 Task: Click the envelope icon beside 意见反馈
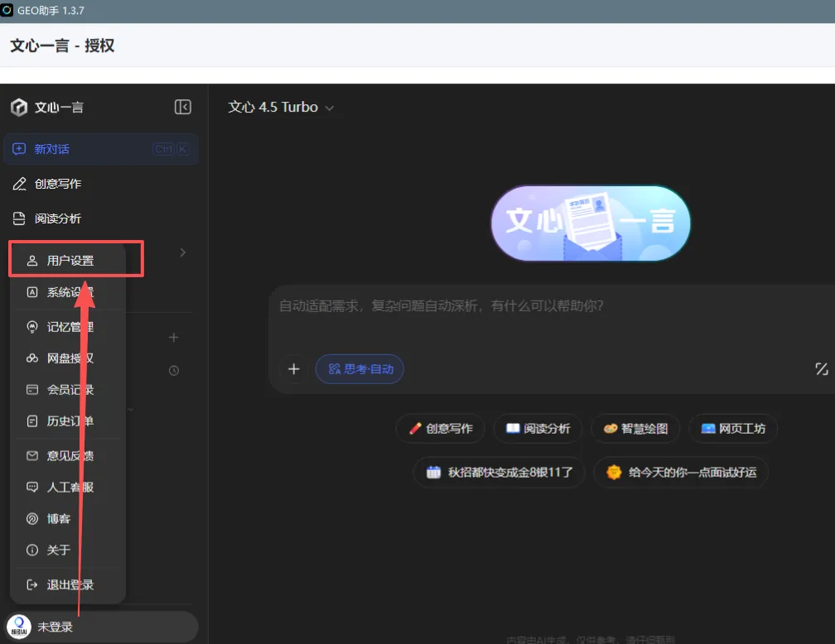(32, 455)
